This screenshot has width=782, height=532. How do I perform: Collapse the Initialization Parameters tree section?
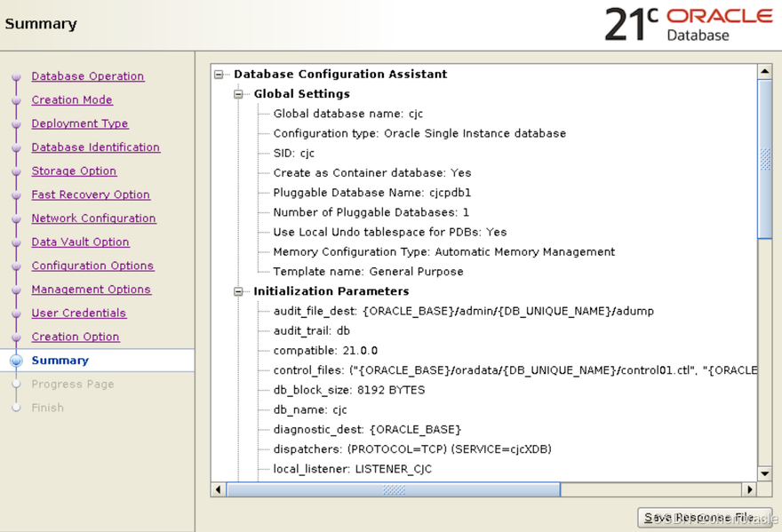click(238, 291)
